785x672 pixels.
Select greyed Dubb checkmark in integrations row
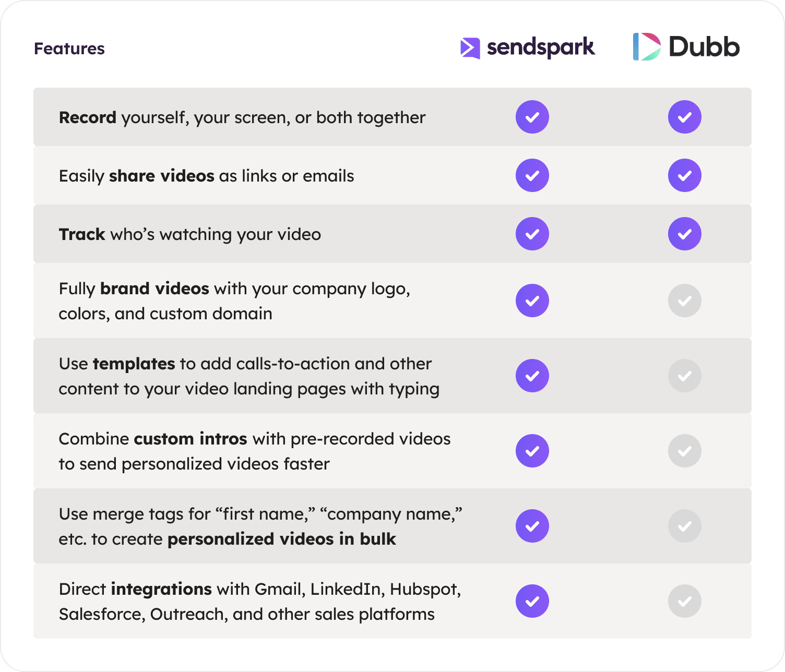click(685, 601)
